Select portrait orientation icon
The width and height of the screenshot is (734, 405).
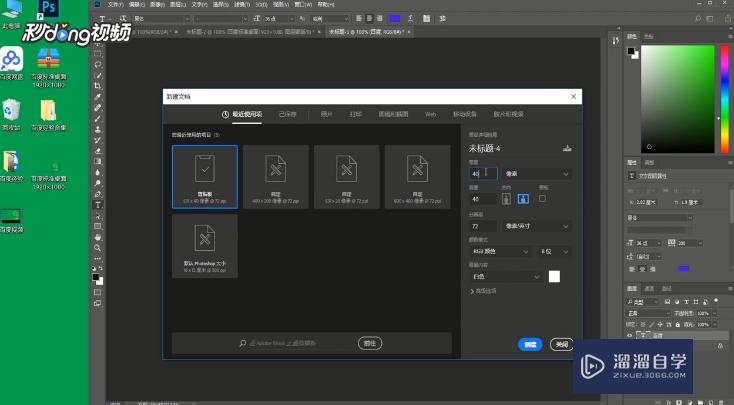tap(507, 199)
